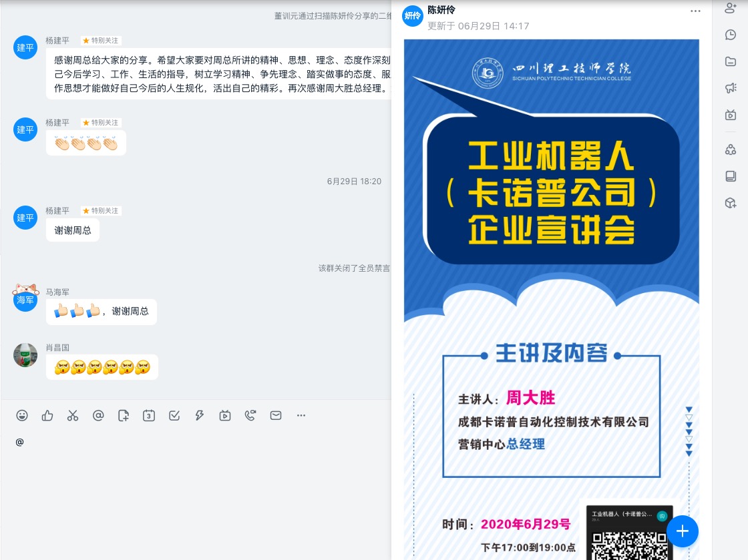Click the long 感谢周总 message from 杨建平

[x=218, y=74]
